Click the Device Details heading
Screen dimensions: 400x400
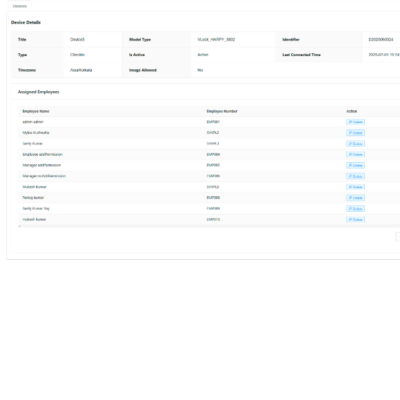tap(26, 22)
